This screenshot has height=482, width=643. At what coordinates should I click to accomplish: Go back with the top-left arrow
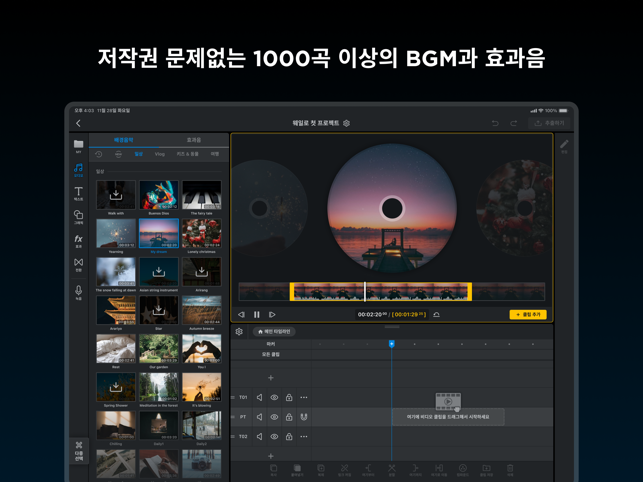78,123
